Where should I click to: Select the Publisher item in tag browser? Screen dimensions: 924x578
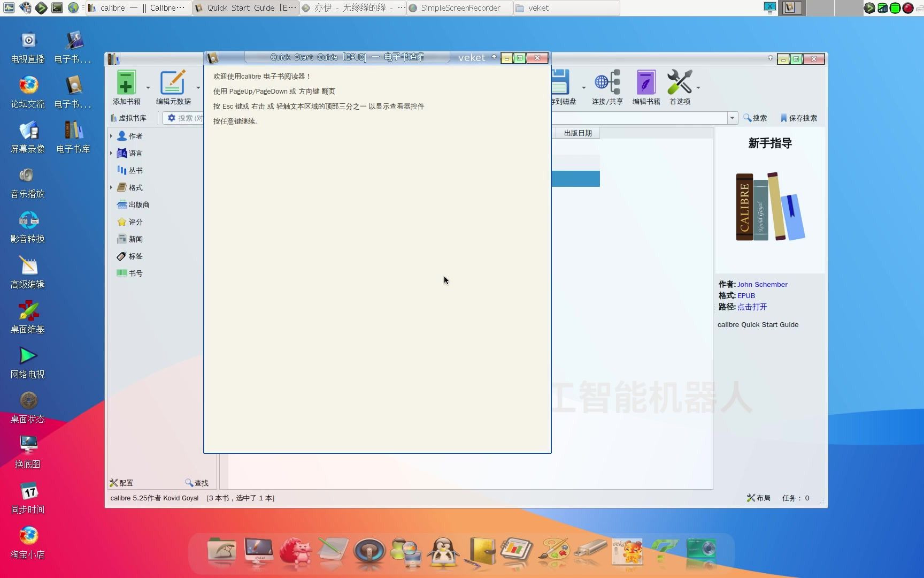click(133, 204)
